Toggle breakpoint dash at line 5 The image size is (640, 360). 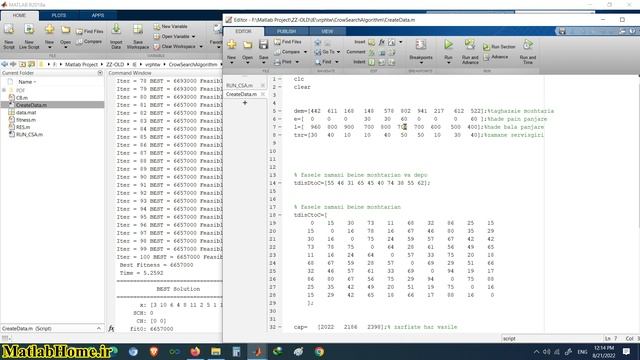pyautogui.click(x=280, y=111)
